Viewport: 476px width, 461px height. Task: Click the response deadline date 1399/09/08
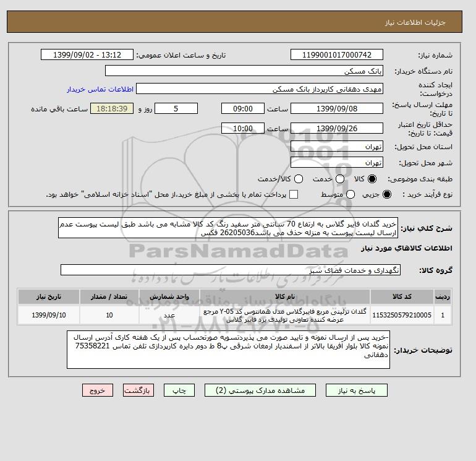[x=337, y=108]
